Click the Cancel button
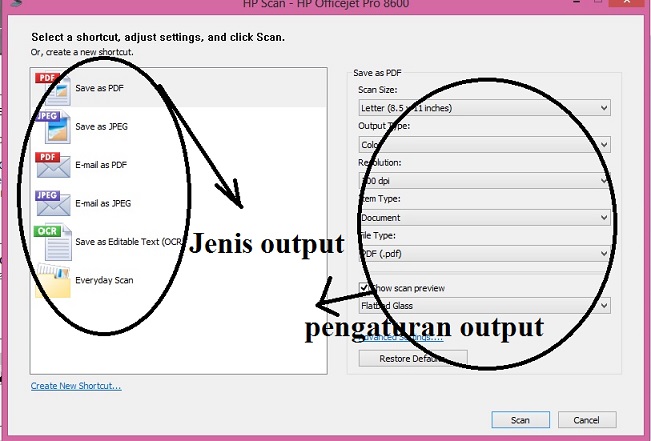This screenshot has width=651, height=441. (x=587, y=420)
